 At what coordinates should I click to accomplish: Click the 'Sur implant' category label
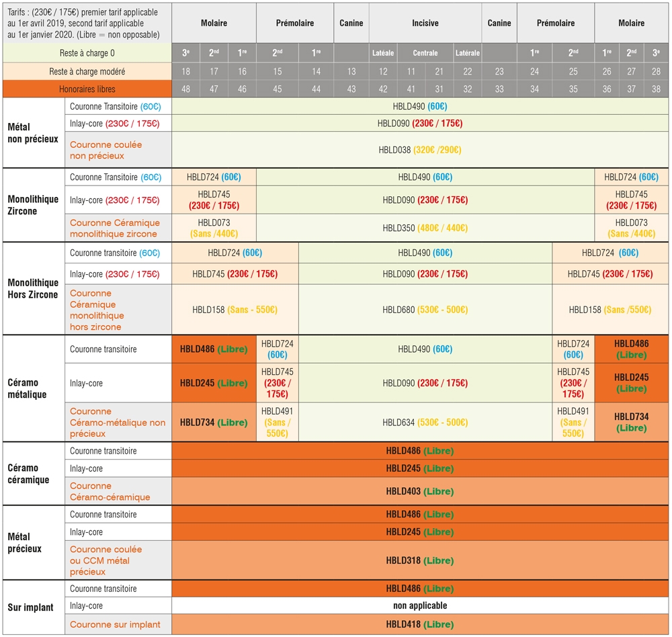pyautogui.click(x=30, y=607)
